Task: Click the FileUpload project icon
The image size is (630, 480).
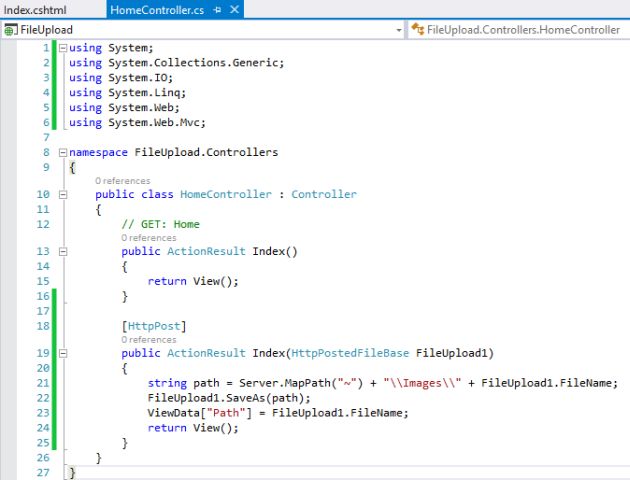Action: (10, 30)
